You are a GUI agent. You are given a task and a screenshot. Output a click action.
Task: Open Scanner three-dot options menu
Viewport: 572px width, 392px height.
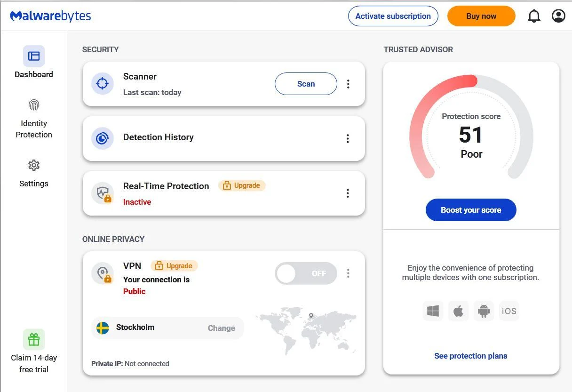coord(348,84)
